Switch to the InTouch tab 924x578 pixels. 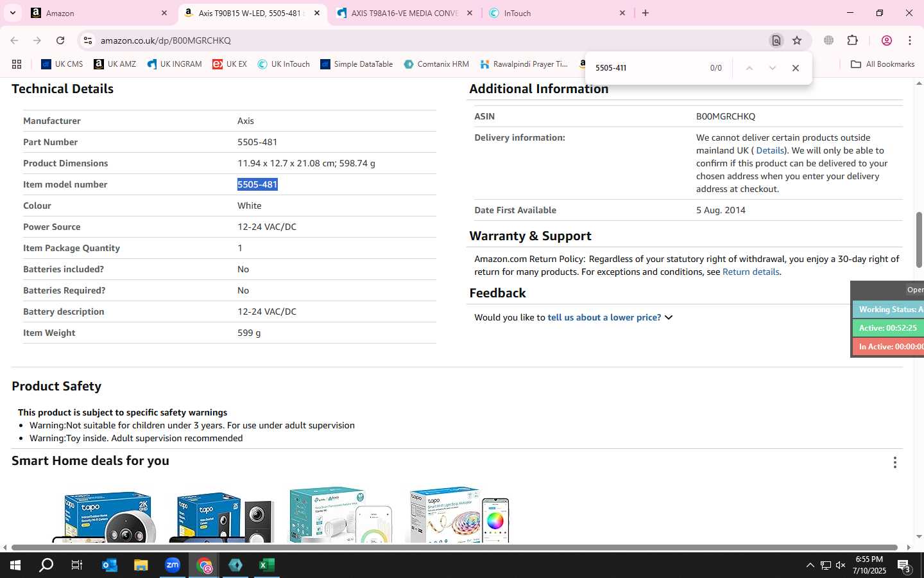pos(558,13)
